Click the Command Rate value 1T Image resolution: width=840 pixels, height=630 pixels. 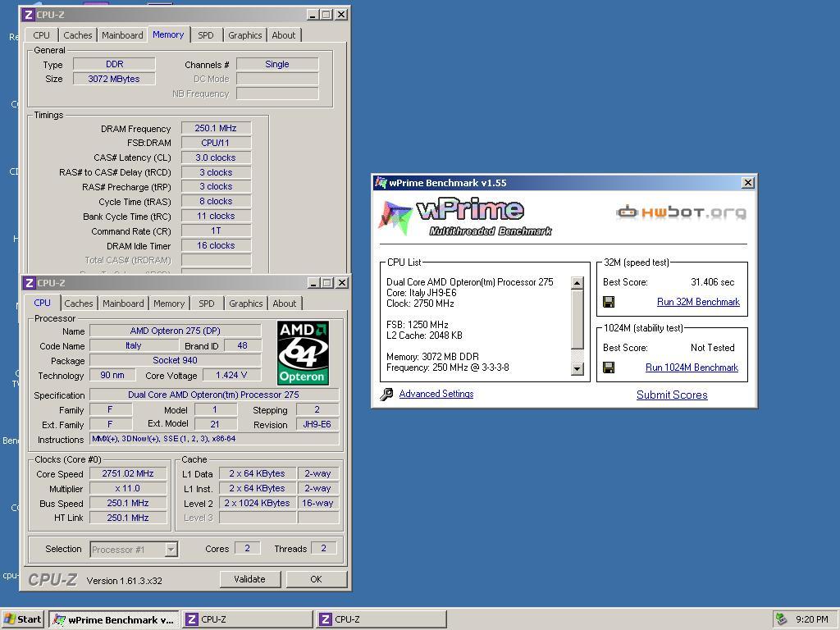(216, 231)
